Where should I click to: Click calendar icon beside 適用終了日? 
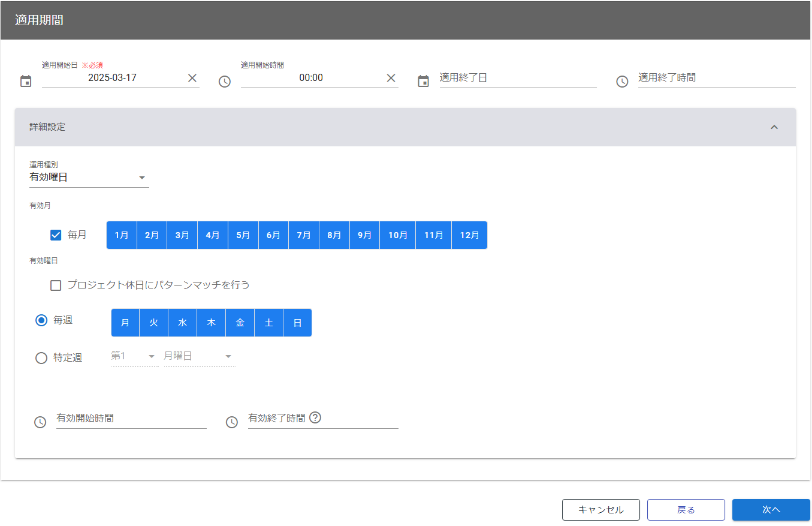click(424, 81)
